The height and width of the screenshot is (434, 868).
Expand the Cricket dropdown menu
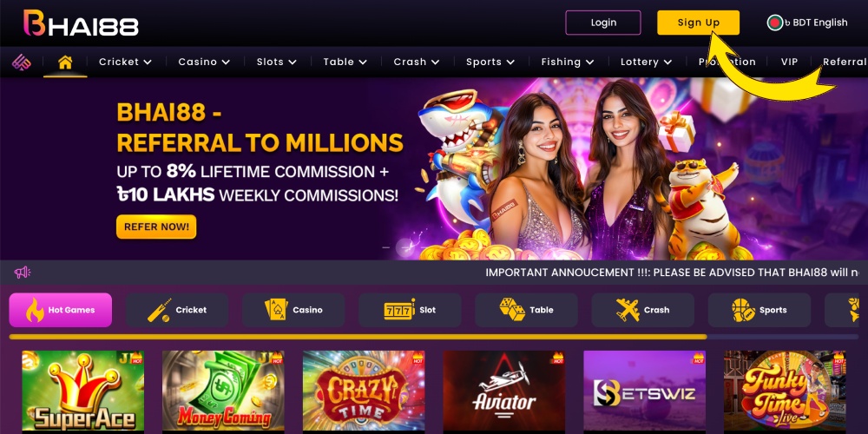[x=125, y=62]
